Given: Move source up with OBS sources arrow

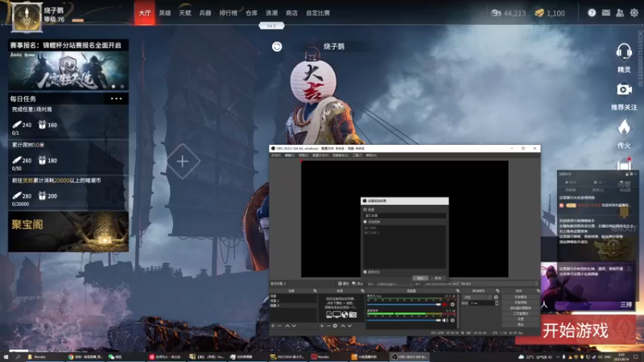Looking at the screenshot, I should 343,326.
